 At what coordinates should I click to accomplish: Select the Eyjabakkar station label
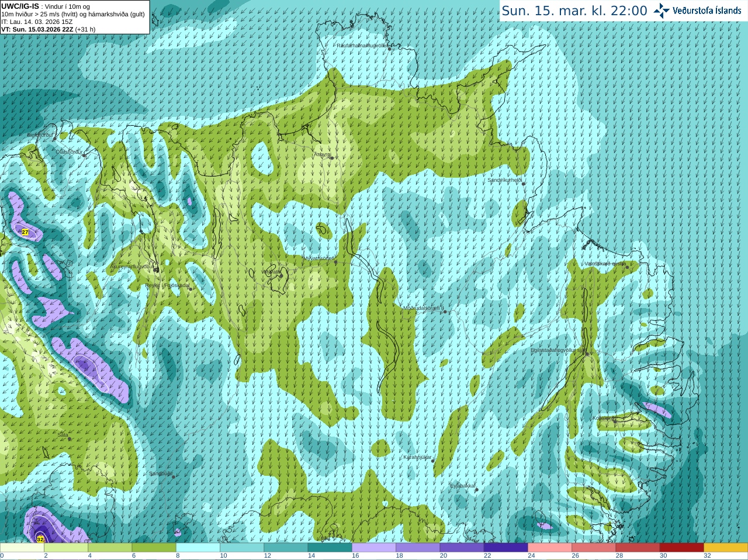462,486
